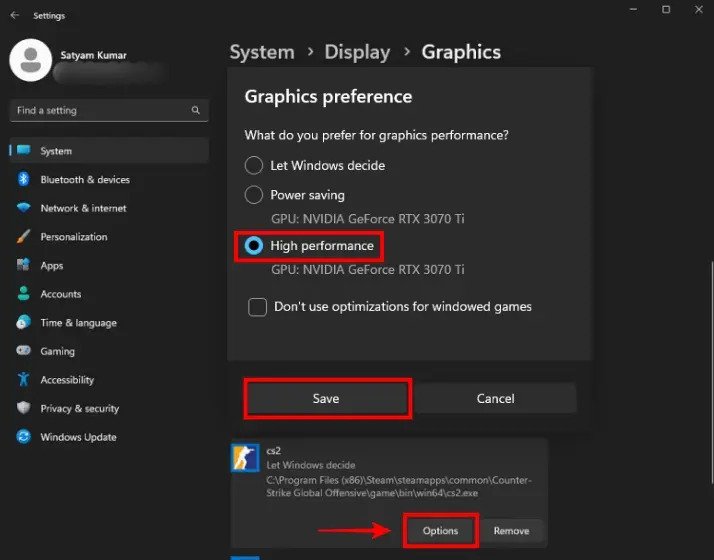This screenshot has height=560, width=714.
Task: Click the Accounts person icon
Action: 23,294
